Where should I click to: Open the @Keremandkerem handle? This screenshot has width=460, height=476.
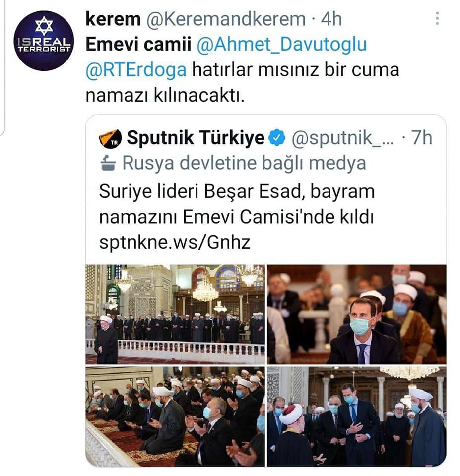226,19
